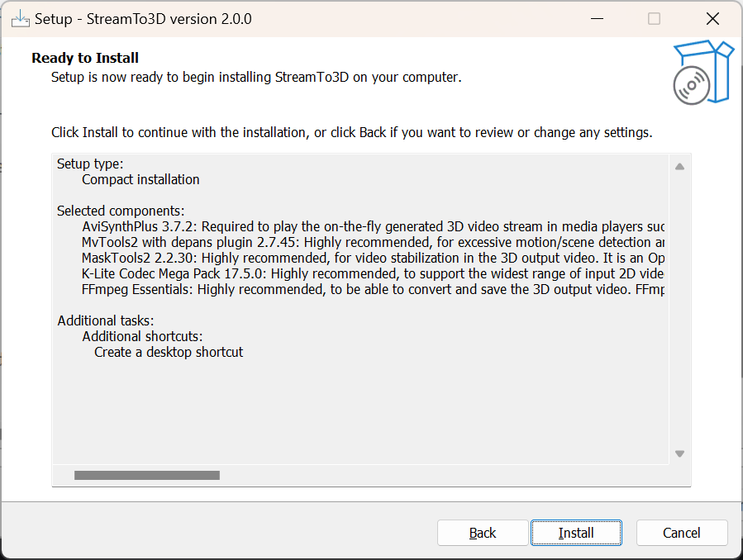Click the window title Setup - StreamTo3D version 2.0.0
The image size is (743, 560).
coord(143,19)
